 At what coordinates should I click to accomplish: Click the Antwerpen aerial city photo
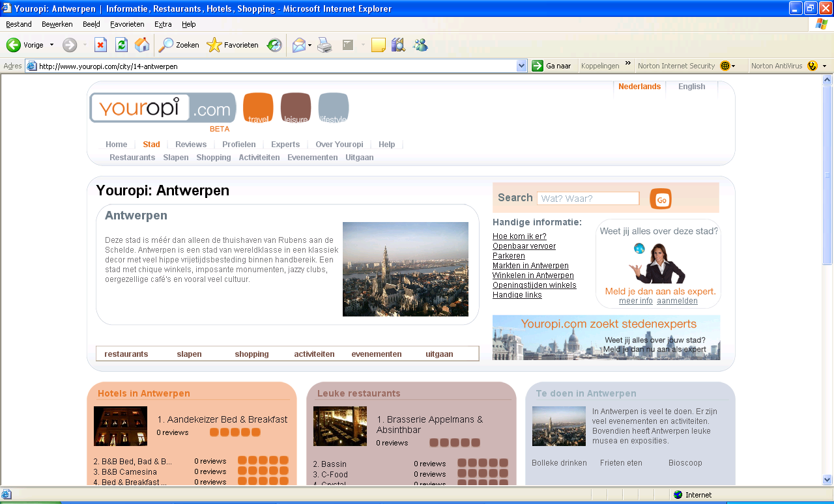pos(405,269)
